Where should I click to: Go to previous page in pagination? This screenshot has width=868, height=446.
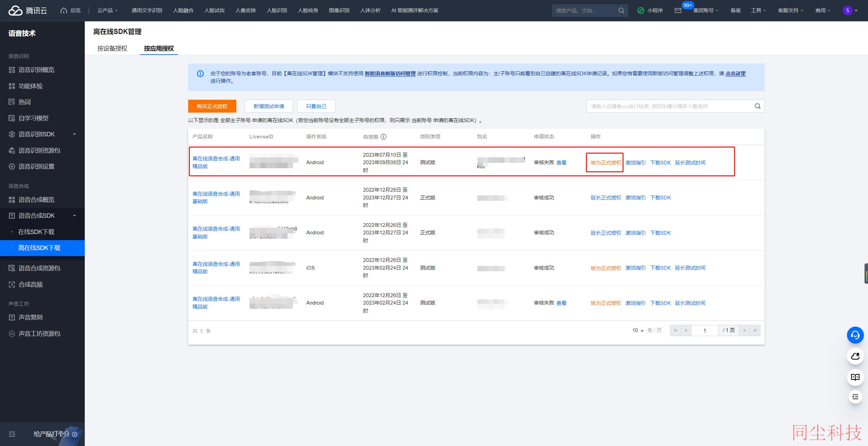686,330
